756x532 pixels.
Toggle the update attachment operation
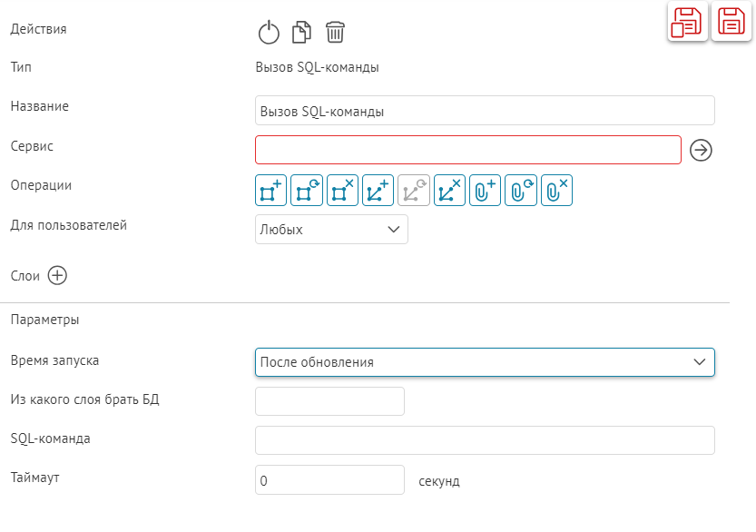click(x=521, y=191)
